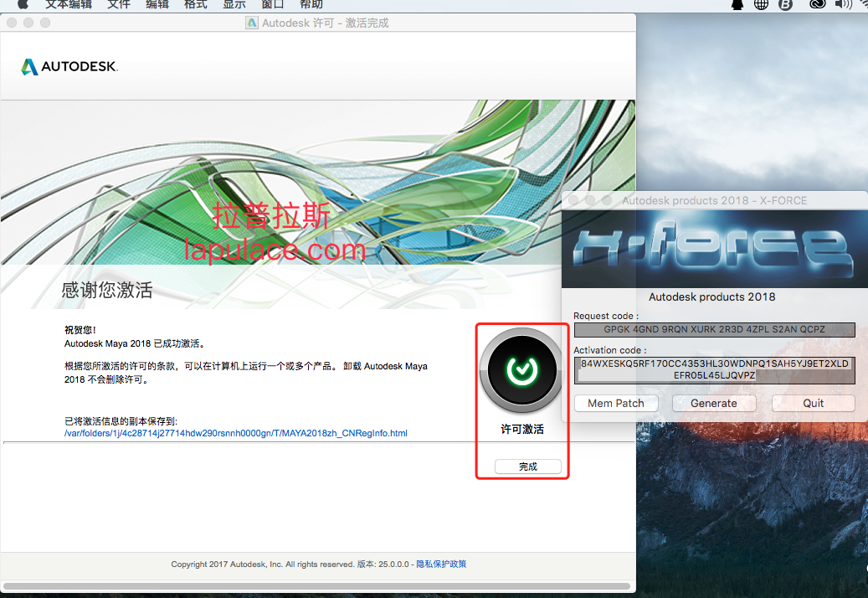This screenshot has height=598, width=868.
Task: Click the 感谢您激活 heading text
Action: (x=107, y=290)
